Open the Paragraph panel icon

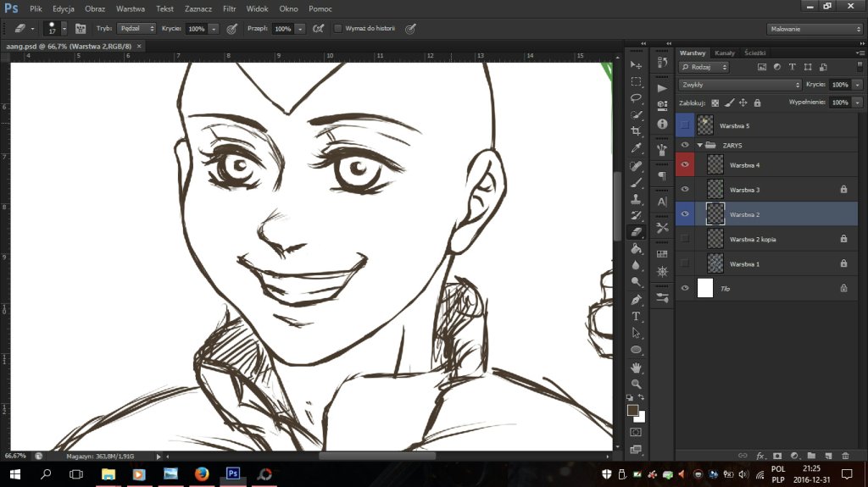tap(662, 176)
